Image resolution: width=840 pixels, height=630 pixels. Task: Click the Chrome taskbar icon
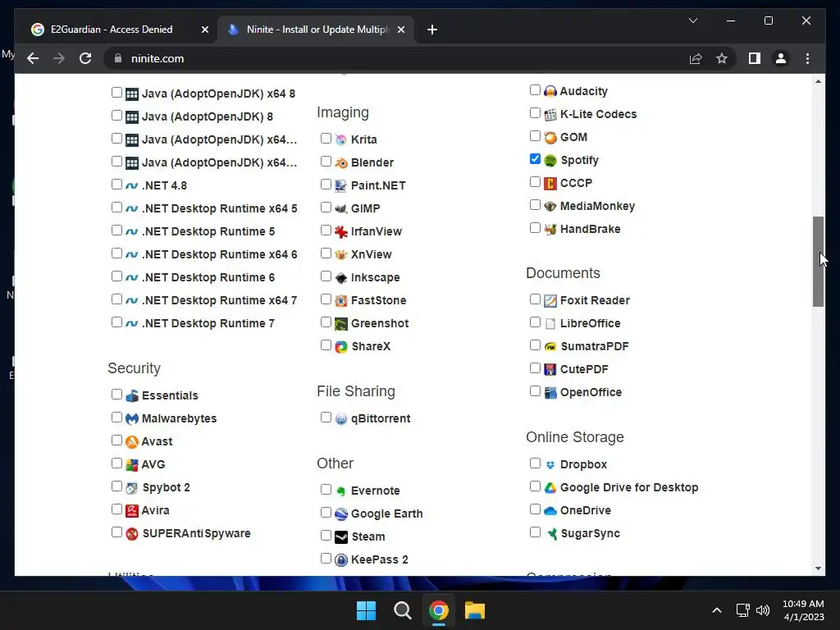click(438, 610)
